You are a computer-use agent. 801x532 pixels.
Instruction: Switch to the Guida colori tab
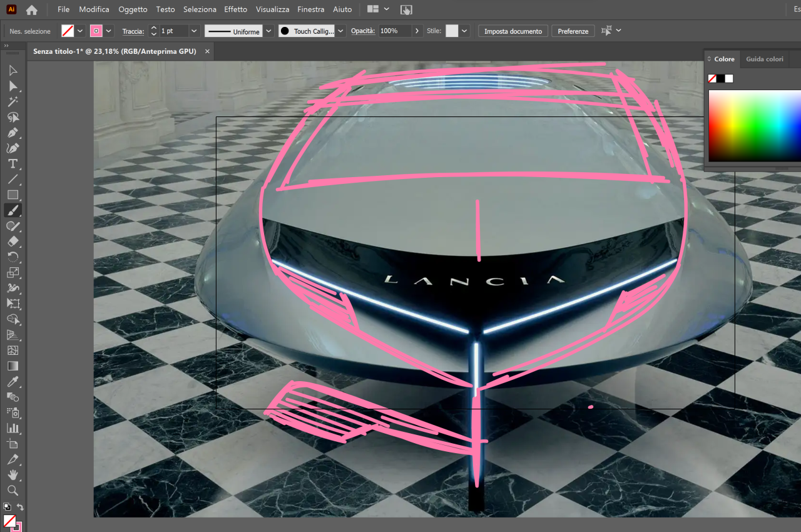tap(764, 59)
